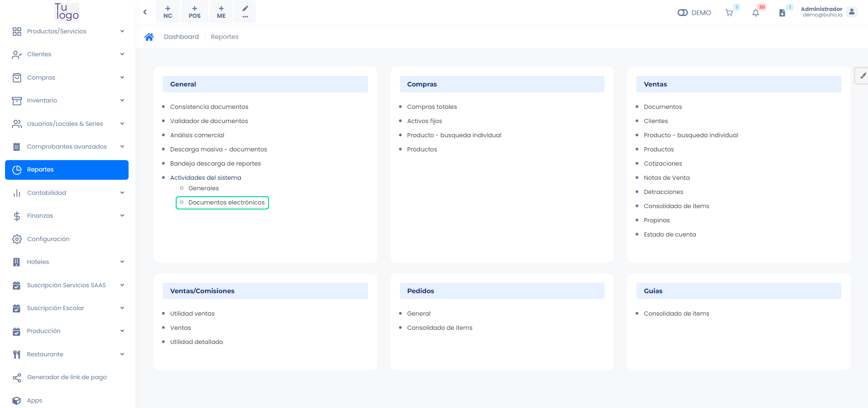This screenshot has width=868, height=408.
Task: Select Reportes in the sidebar
Action: [67, 170]
